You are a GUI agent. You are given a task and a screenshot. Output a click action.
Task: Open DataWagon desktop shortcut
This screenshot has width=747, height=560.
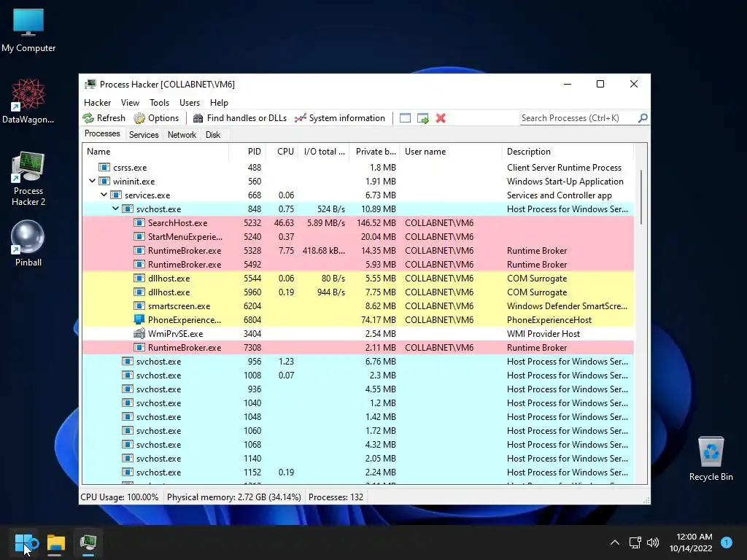pyautogui.click(x=28, y=101)
